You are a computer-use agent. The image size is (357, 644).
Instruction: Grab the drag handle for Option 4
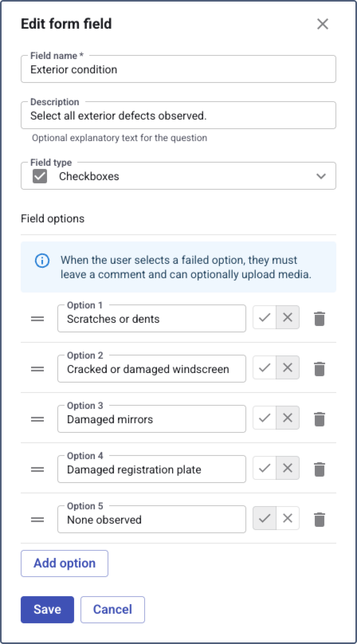click(x=37, y=469)
